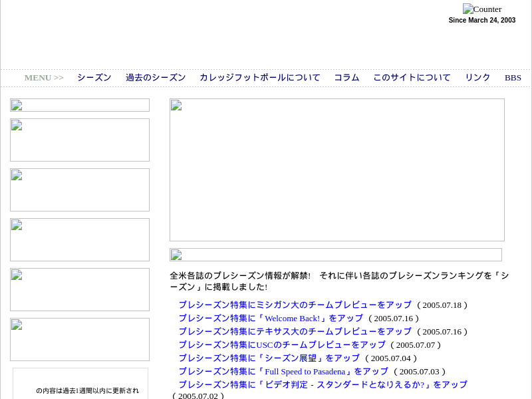Viewport: 532px width, 399px height.
Task: Open the ミシガン大 team preview link
Action: (295, 305)
